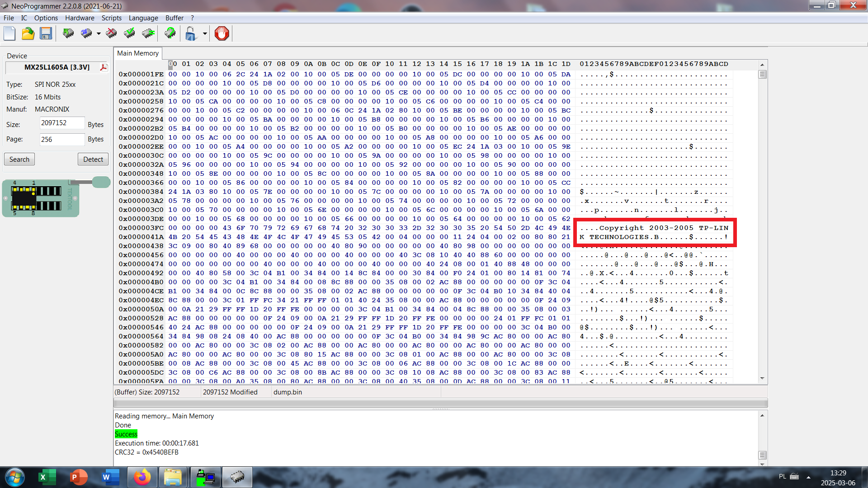Click the unprotect padlock icon
The image size is (868, 488).
click(191, 33)
